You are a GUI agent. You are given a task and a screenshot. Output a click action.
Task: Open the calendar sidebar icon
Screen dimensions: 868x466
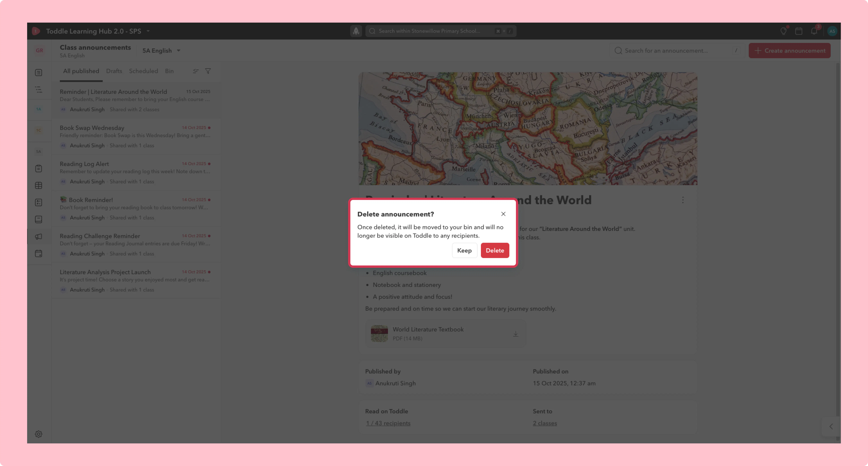(x=39, y=253)
